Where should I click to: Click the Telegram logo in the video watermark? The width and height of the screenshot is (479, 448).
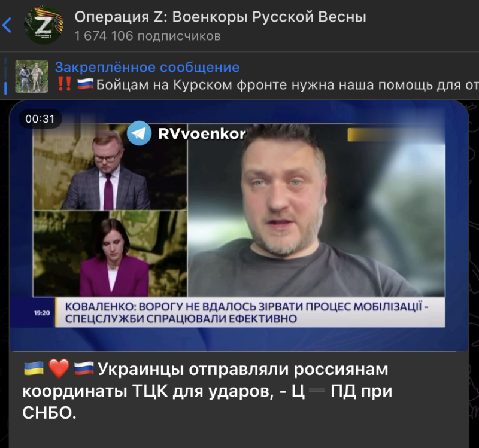tap(139, 133)
